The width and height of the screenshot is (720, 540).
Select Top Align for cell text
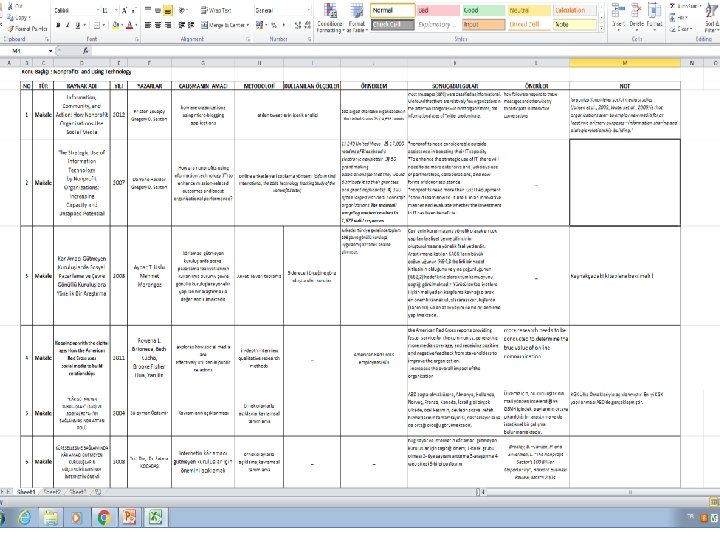148,10
